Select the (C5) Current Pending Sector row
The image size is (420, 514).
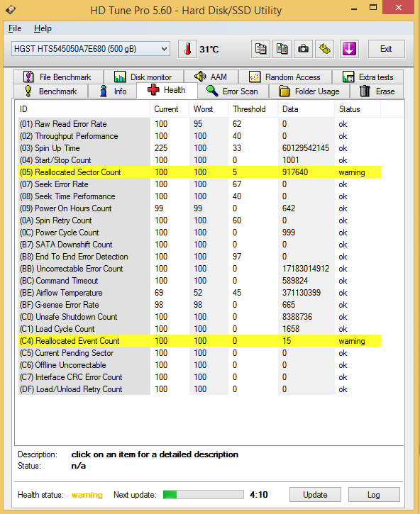coord(199,353)
